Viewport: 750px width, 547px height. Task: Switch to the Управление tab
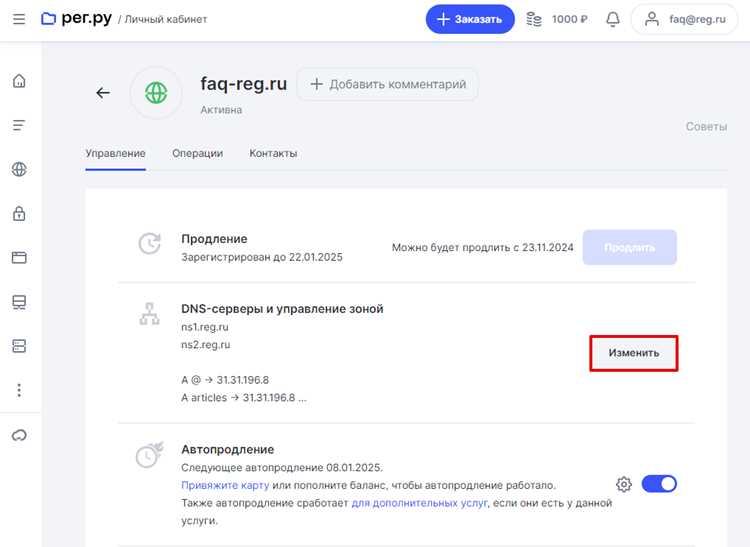115,153
